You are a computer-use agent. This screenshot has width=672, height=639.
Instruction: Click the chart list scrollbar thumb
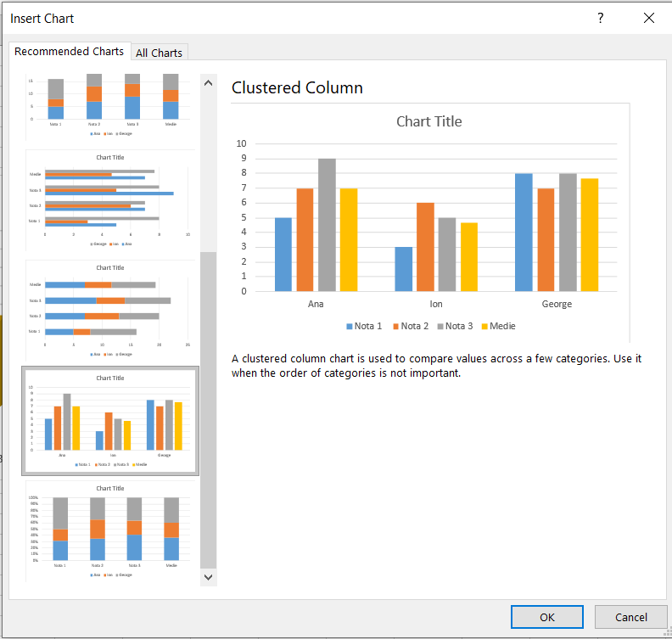(209, 407)
